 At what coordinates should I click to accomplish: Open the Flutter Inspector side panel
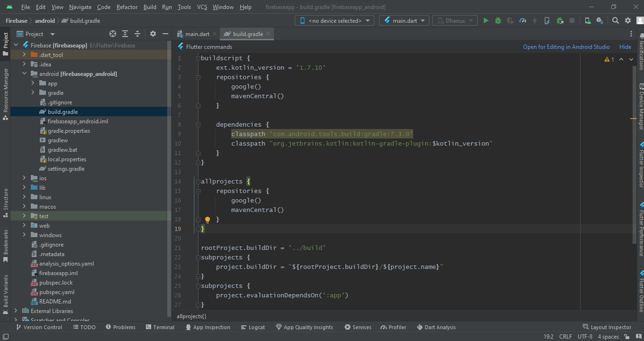(641, 164)
